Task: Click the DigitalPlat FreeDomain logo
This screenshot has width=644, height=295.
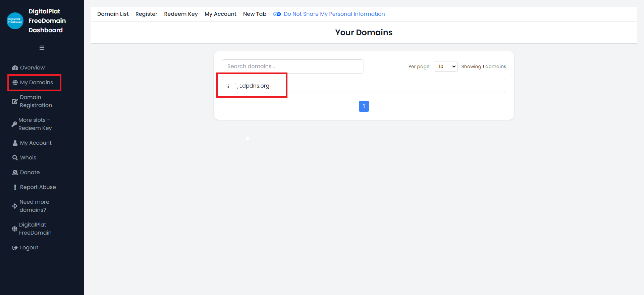Action: tap(15, 21)
